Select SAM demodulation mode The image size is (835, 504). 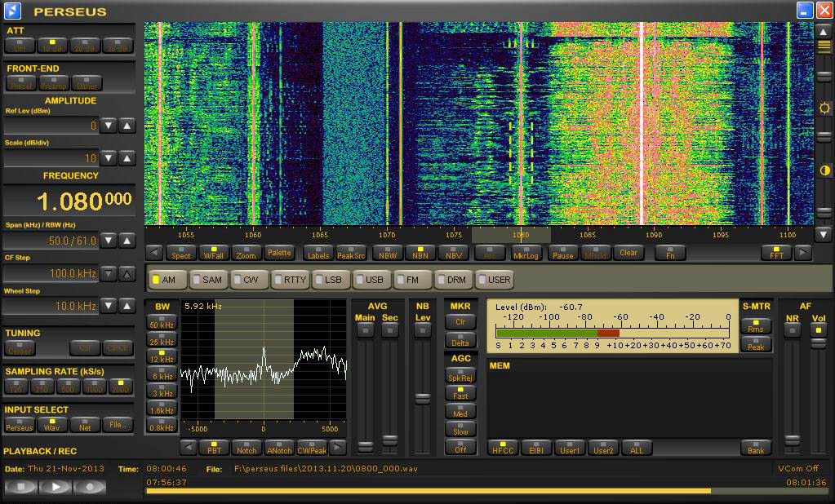(x=208, y=280)
